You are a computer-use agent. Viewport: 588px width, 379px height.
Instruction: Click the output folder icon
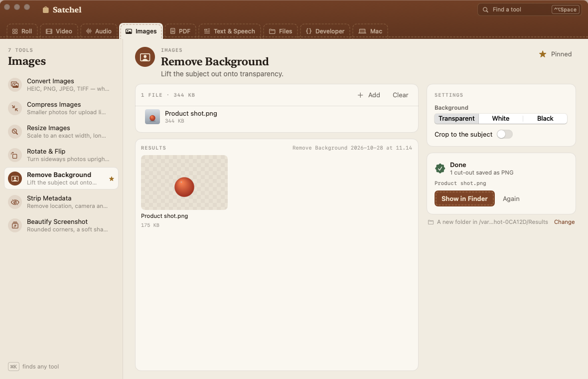point(431,222)
